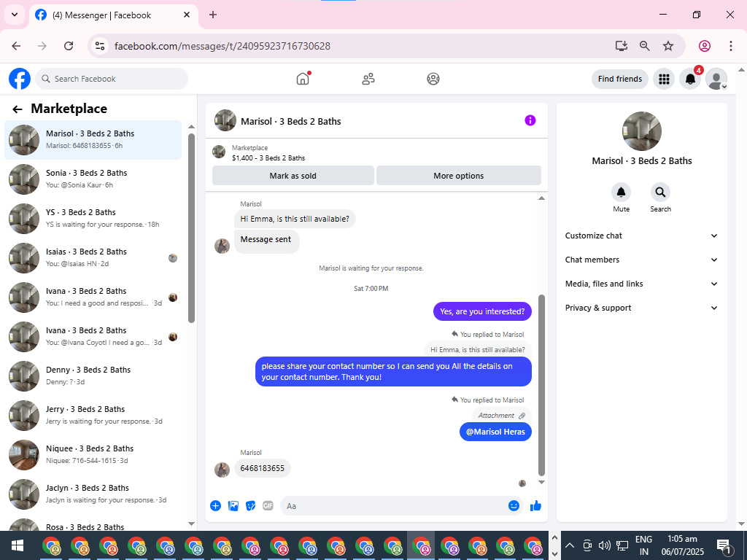Click the Attachment reply preview

point(502,416)
